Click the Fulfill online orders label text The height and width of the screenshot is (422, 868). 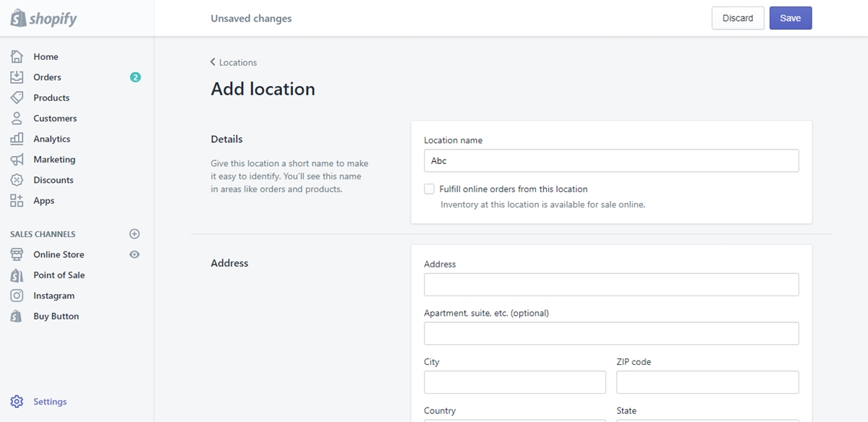point(514,189)
